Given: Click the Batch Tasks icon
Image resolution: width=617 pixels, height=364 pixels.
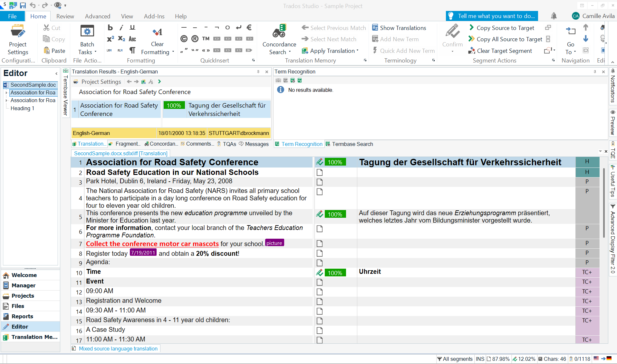Looking at the screenshot, I should click(x=87, y=32).
